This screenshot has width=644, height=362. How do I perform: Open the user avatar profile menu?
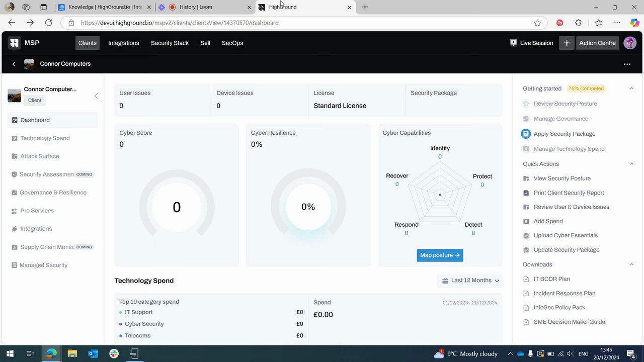coord(630,43)
